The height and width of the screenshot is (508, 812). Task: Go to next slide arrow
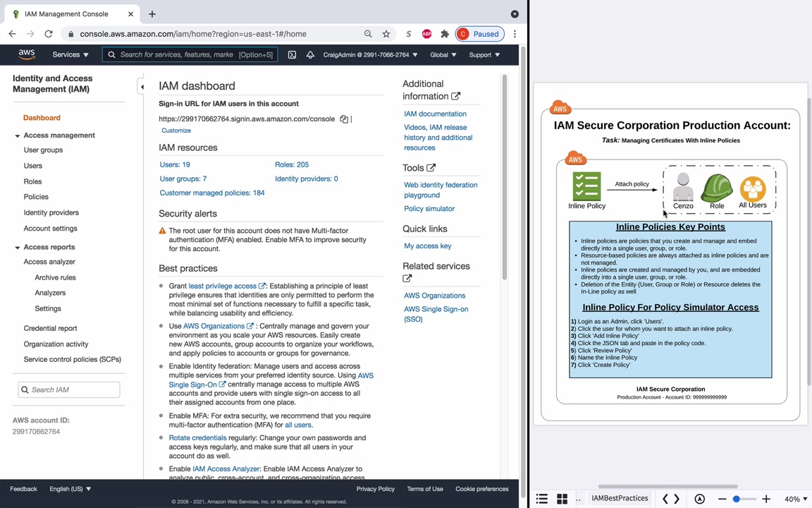(677, 500)
